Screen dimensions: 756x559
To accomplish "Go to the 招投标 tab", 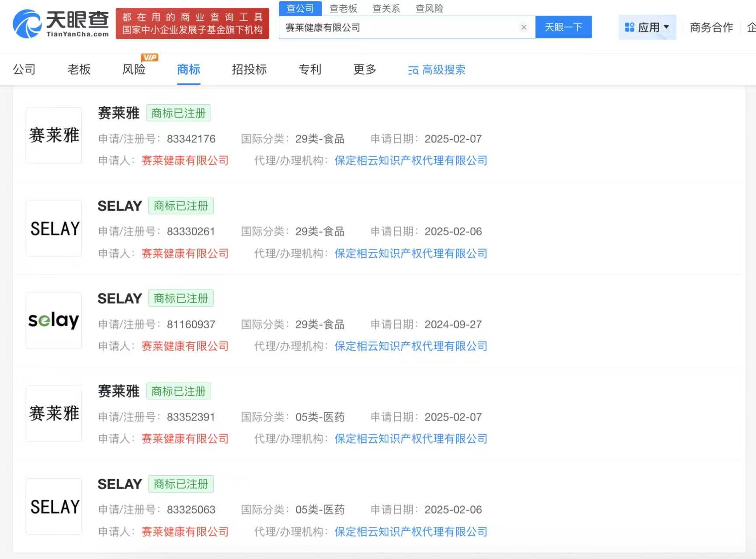I will point(249,69).
